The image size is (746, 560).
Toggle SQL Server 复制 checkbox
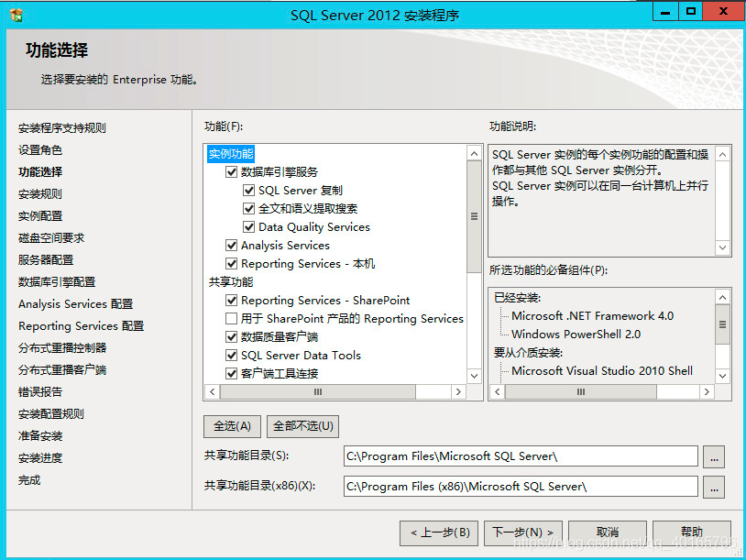tap(249, 191)
